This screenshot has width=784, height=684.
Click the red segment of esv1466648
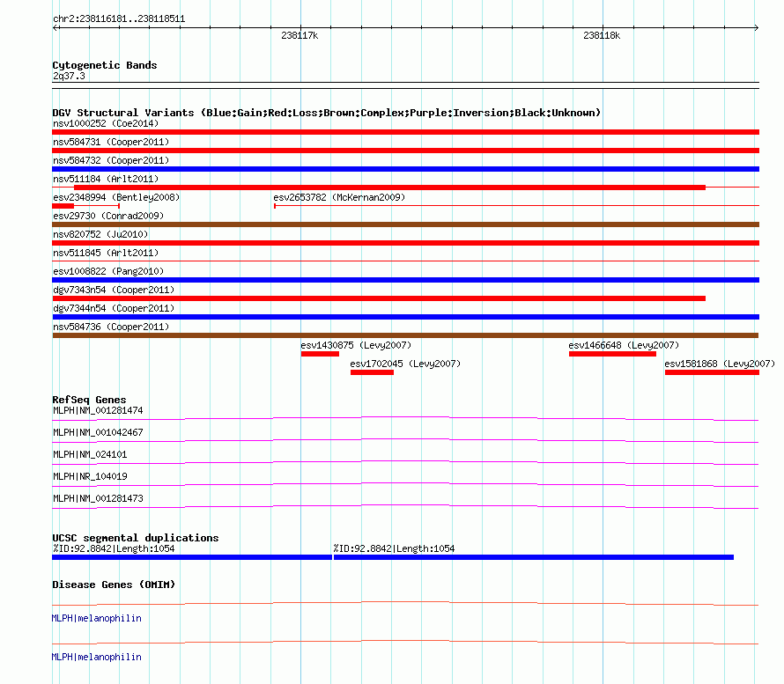pos(612,354)
